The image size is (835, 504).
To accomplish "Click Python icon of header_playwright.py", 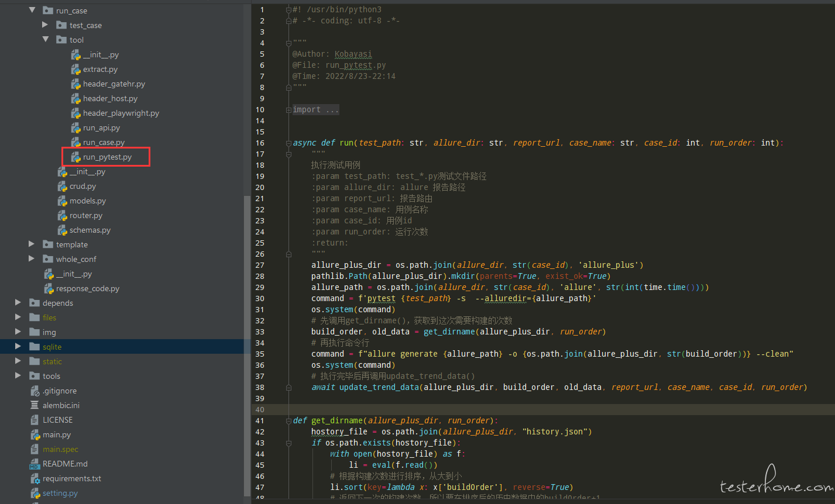I will [75, 113].
